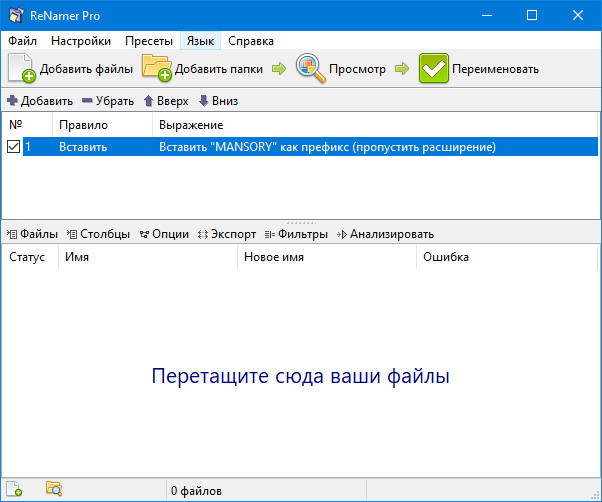Open the Экспорт dropdown menu
The width and height of the screenshot is (602, 502).
tap(227, 234)
